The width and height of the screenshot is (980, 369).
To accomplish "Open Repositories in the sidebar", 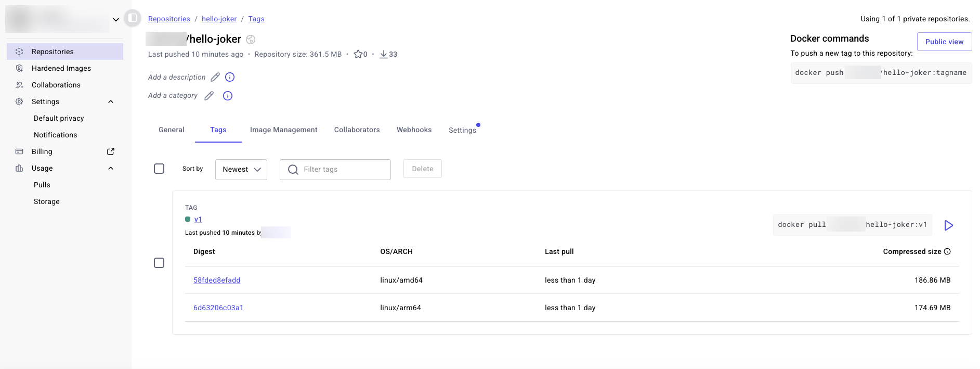I will pyautogui.click(x=65, y=52).
